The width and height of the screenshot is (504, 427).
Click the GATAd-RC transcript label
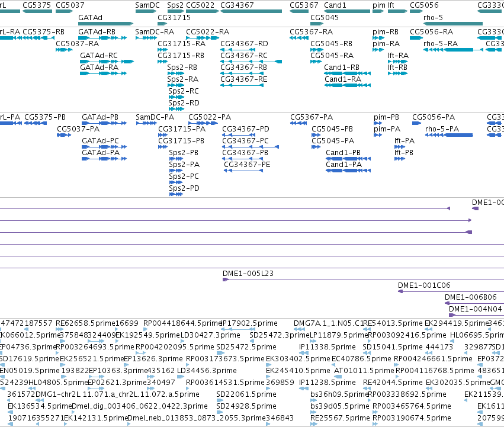click(x=99, y=55)
